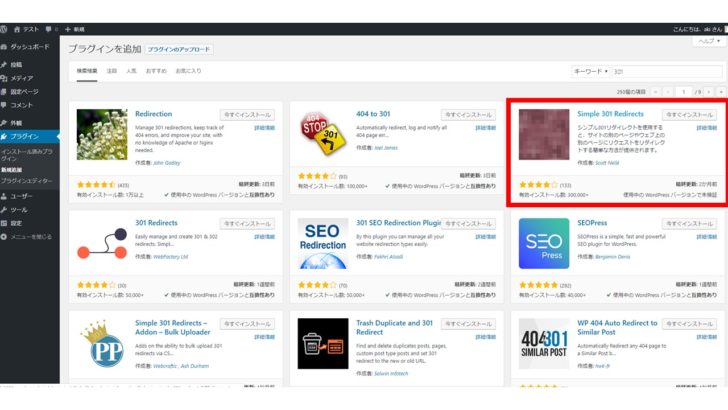Open the 301 Redirects title link
The image size is (728, 410).
click(156, 223)
